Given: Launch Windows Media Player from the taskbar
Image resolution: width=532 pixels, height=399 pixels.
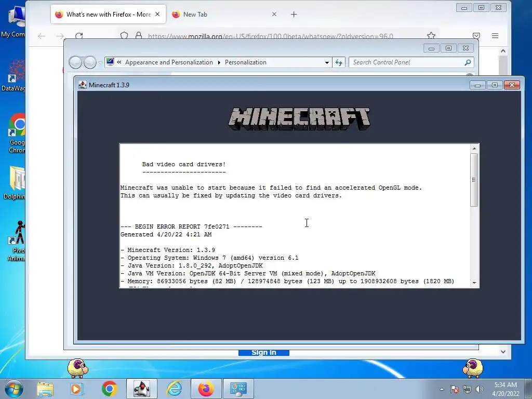Looking at the screenshot, I should point(77,389).
